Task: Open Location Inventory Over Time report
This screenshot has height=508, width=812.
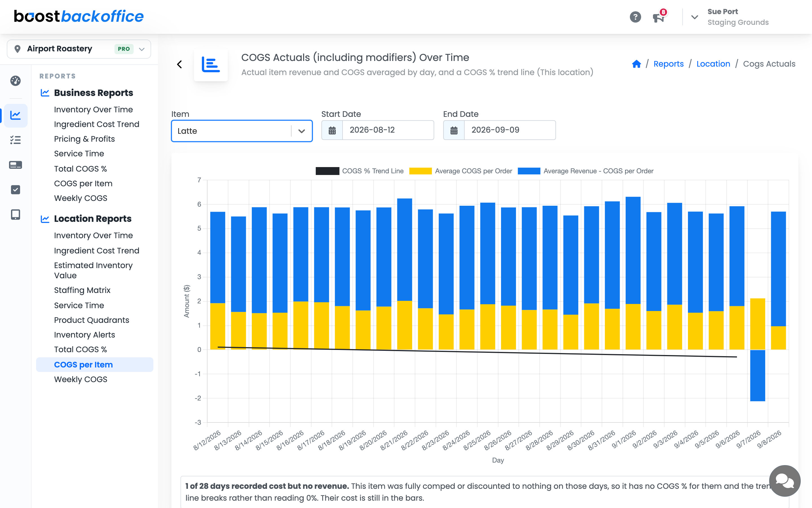Action: tap(93, 236)
